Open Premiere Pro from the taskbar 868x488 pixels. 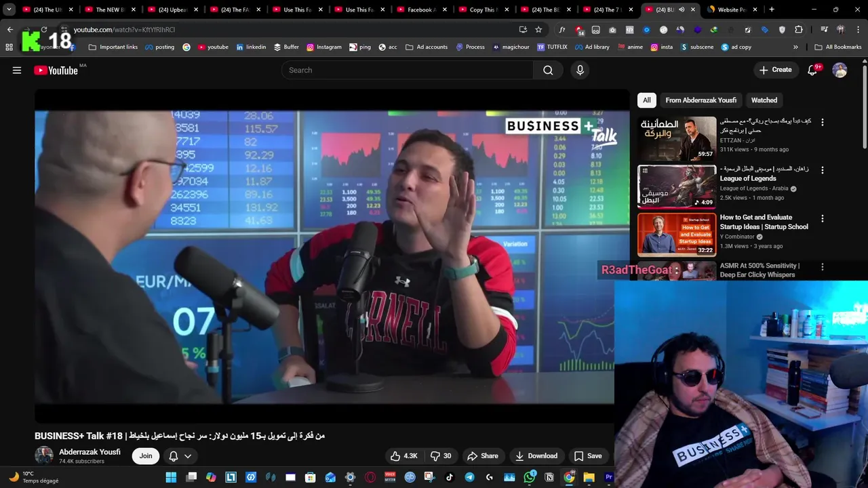point(608,477)
